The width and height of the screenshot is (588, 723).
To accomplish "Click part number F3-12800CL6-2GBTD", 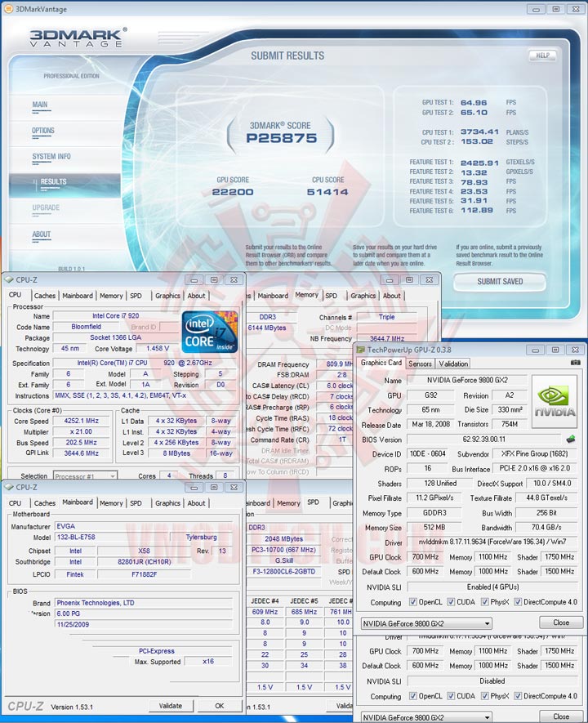I will pos(284,571).
